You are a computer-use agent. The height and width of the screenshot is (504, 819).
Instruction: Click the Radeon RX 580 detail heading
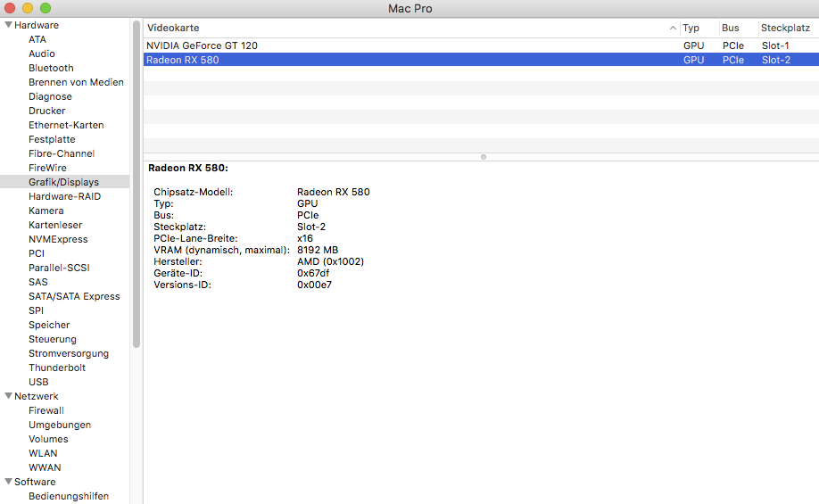click(188, 169)
